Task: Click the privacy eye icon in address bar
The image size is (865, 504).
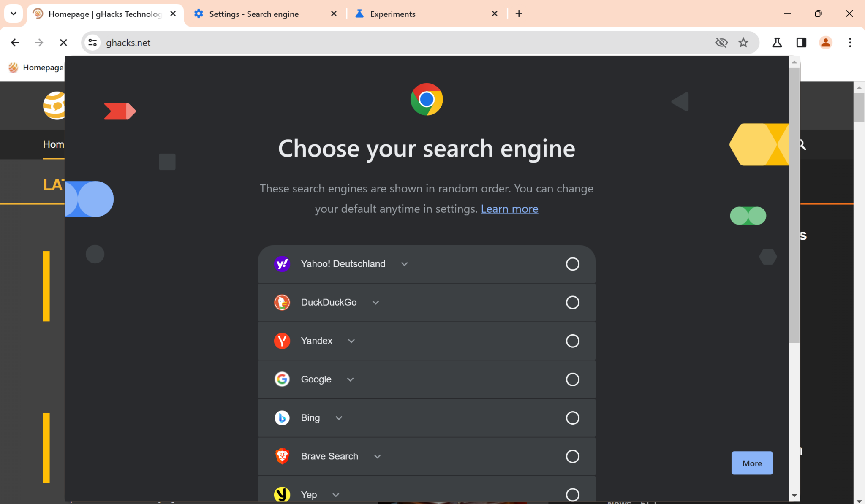Action: coord(722,42)
